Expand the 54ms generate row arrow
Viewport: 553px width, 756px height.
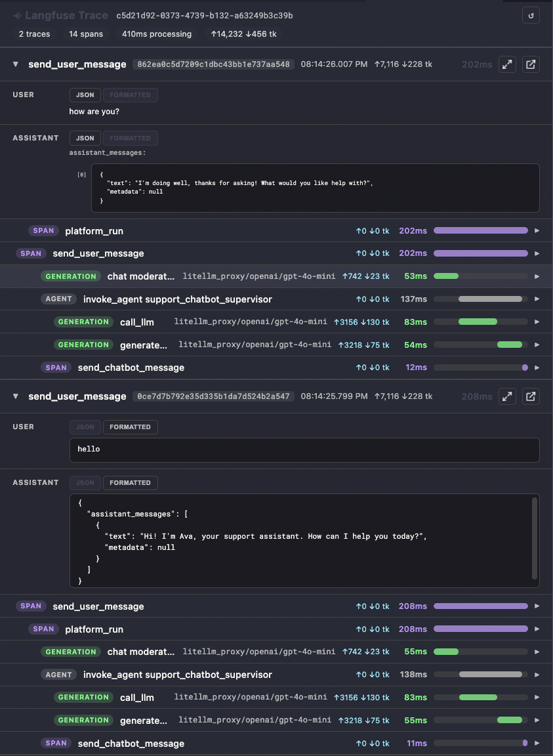[x=537, y=345]
